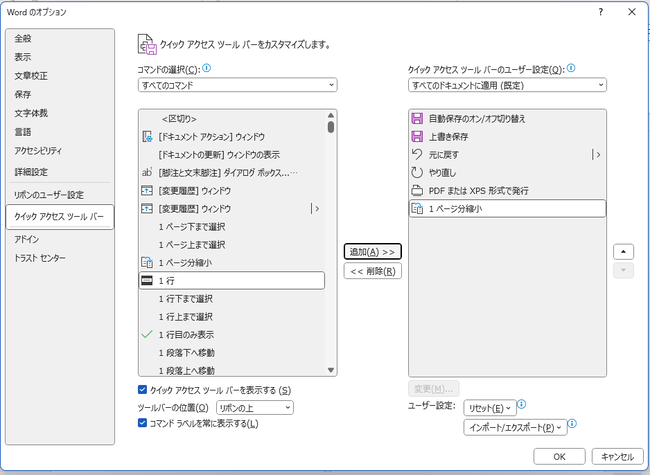Open the すべてのドキュメントに適用 dropdown

507,85
